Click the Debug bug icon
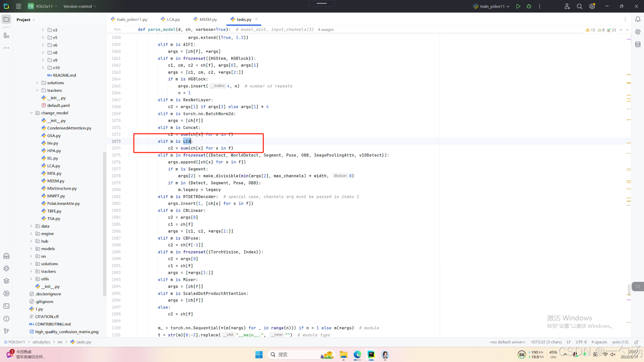The height and width of the screenshot is (362, 644). [x=529, y=6]
